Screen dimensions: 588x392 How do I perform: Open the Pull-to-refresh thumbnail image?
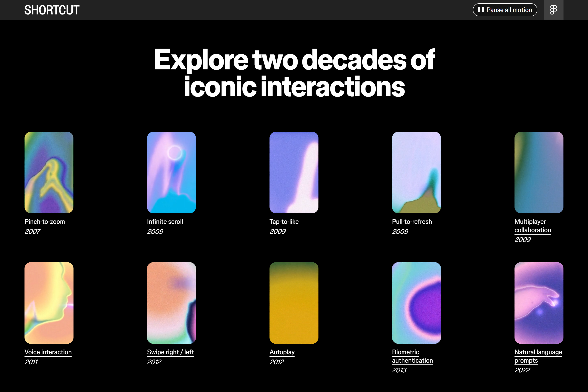(416, 172)
